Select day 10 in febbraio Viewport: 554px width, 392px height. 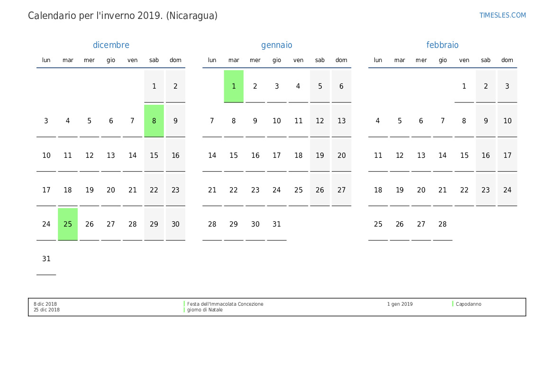508,121
